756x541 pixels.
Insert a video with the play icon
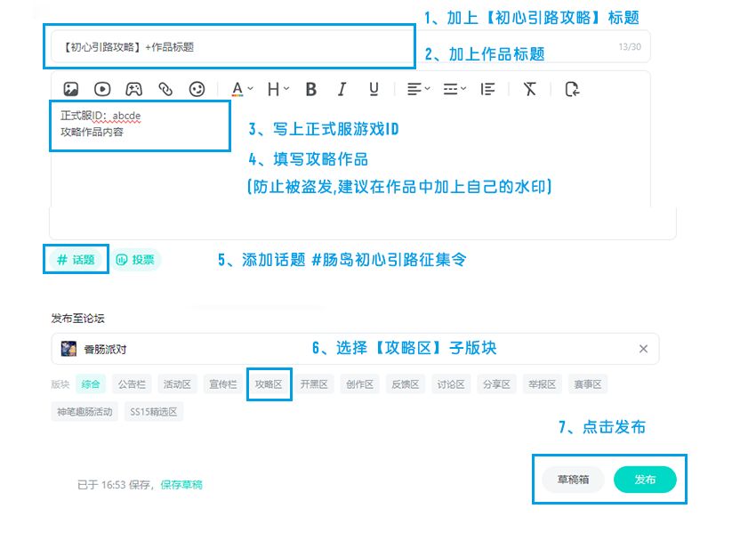pyautogui.click(x=102, y=89)
